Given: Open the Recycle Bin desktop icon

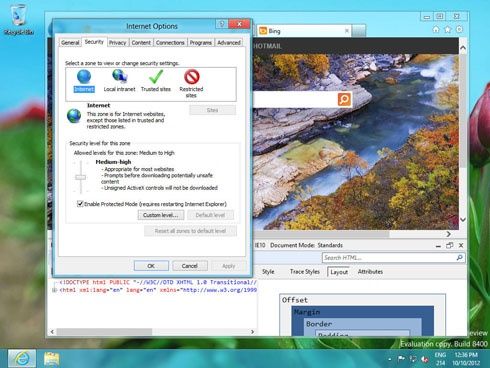Looking at the screenshot, I should pos(19,20).
